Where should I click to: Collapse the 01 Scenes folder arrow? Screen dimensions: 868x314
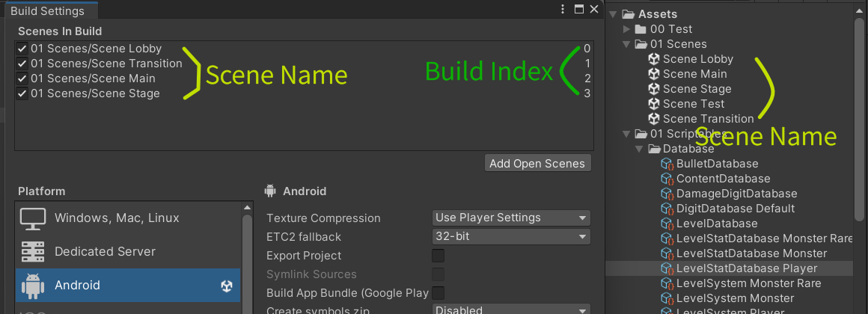point(626,43)
